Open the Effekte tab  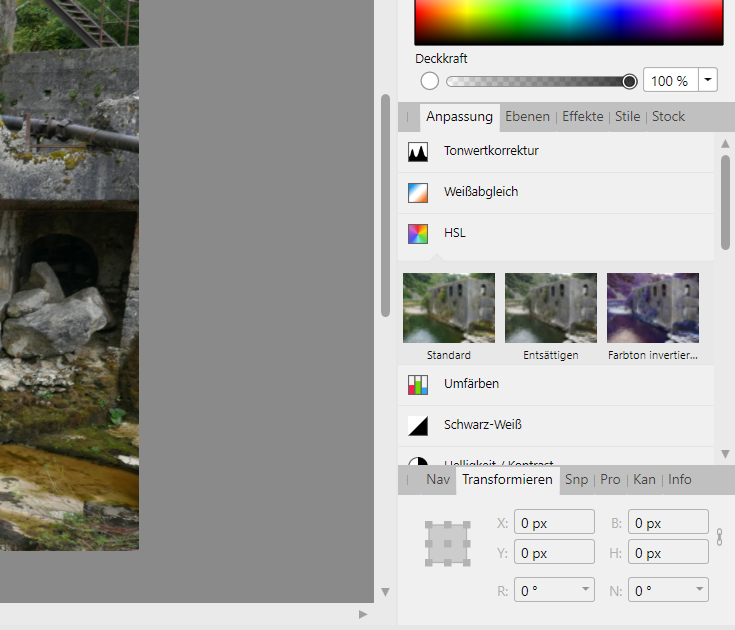[583, 117]
